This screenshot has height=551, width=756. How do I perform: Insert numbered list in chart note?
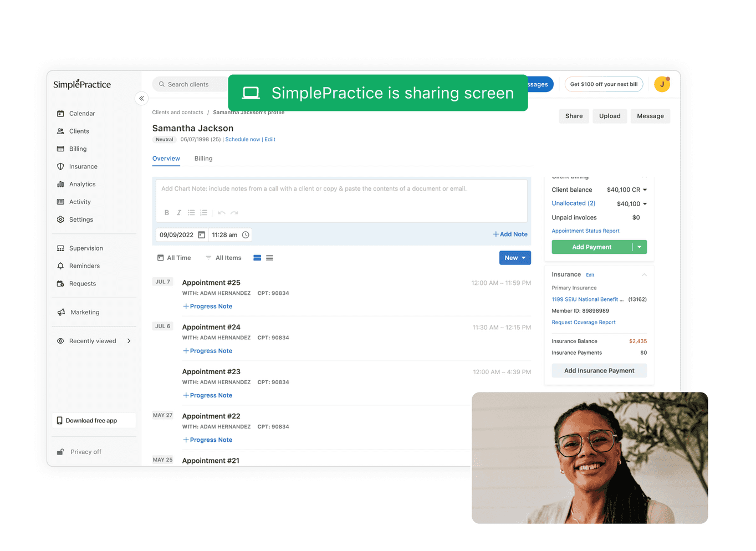(203, 213)
